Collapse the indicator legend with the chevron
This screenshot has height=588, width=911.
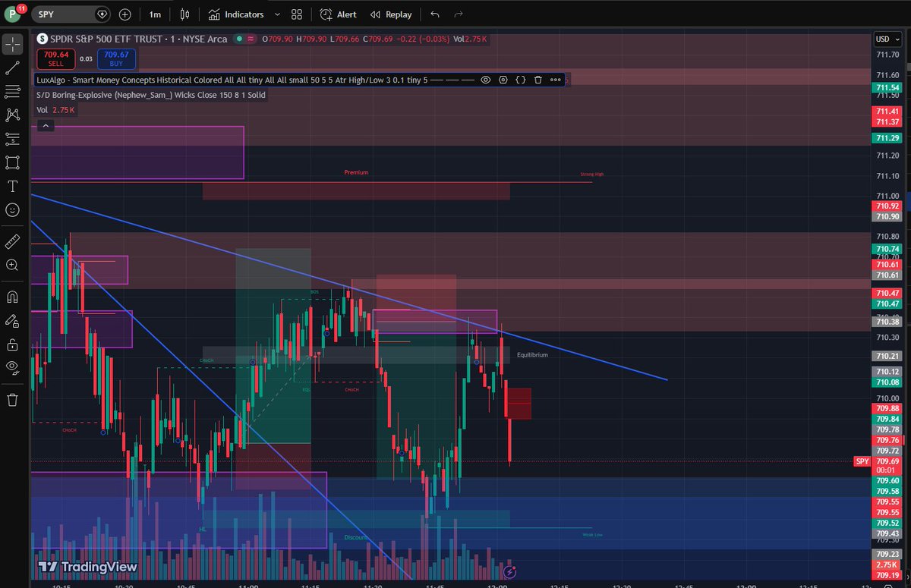tap(45, 125)
